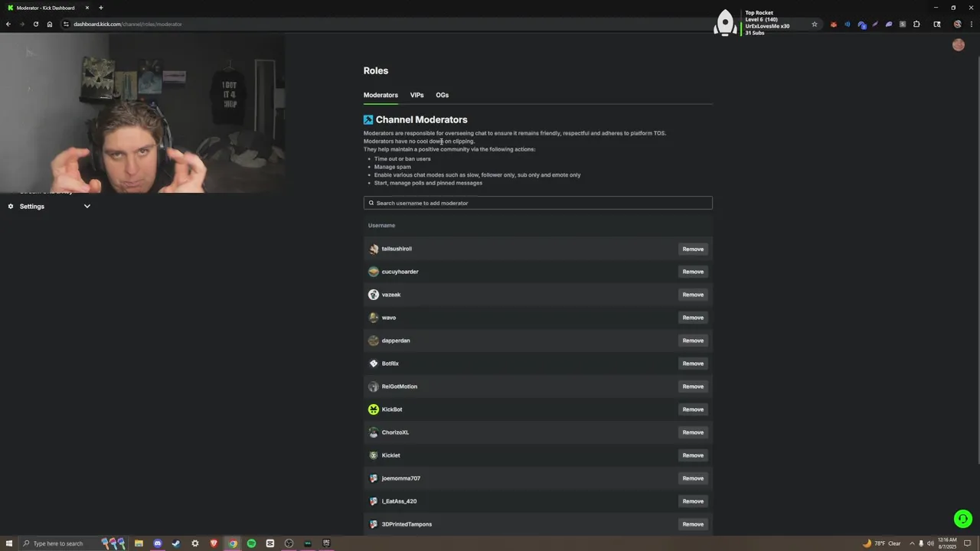Go back to the previous page
The height and width of the screenshot is (551, 980).
tap(8, 24)
